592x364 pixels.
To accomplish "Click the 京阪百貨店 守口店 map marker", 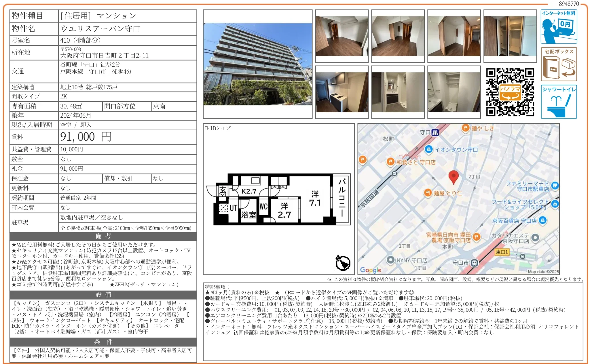I will click(x=542, y=220).
